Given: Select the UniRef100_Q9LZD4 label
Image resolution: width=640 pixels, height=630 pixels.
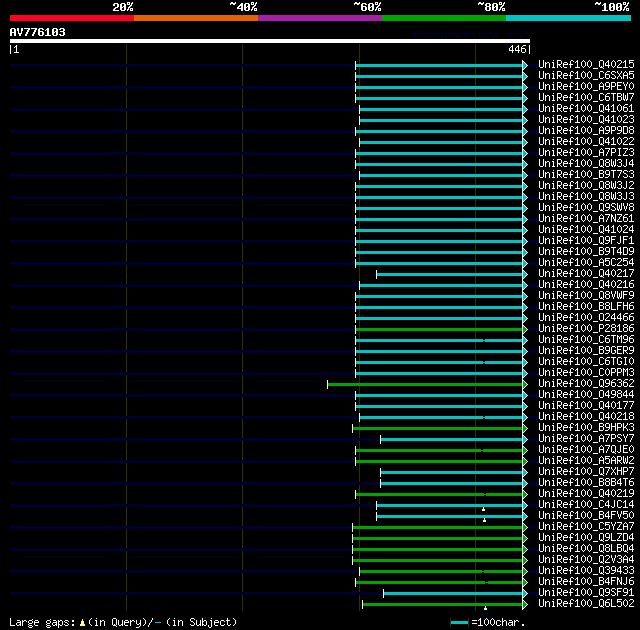Looking at the screenshot, I should click(586, 538).
